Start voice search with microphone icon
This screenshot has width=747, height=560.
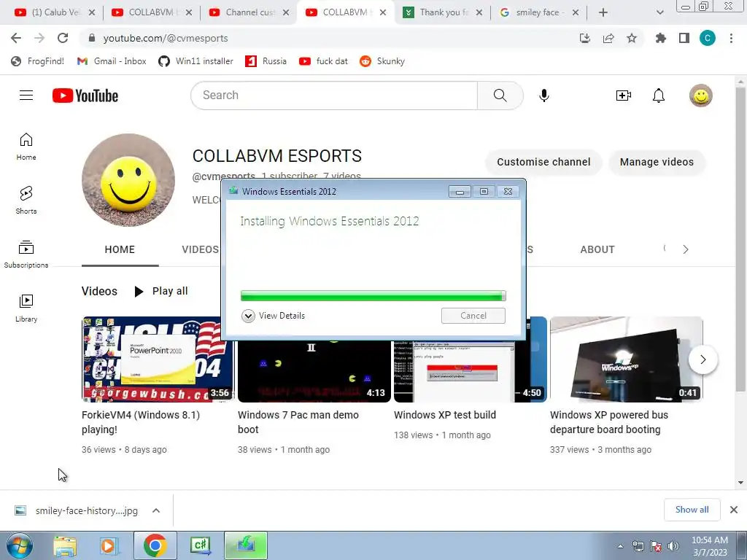pos(544,96)
